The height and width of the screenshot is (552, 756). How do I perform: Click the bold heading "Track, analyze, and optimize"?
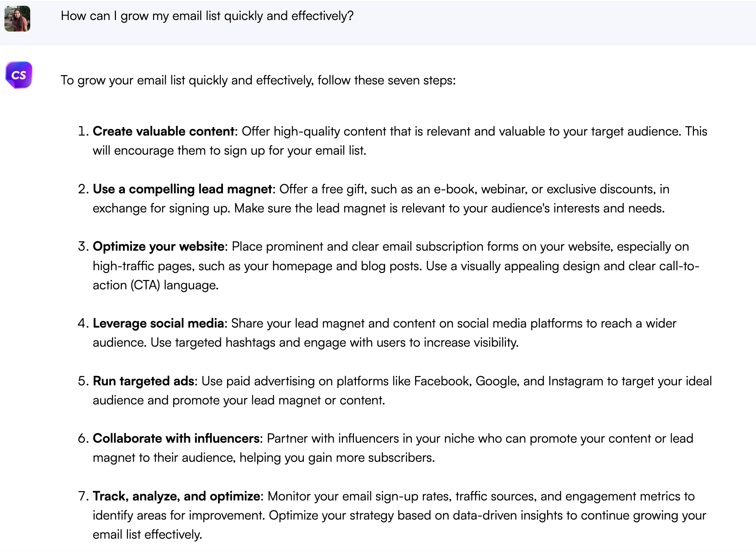[x=177, y=496]
